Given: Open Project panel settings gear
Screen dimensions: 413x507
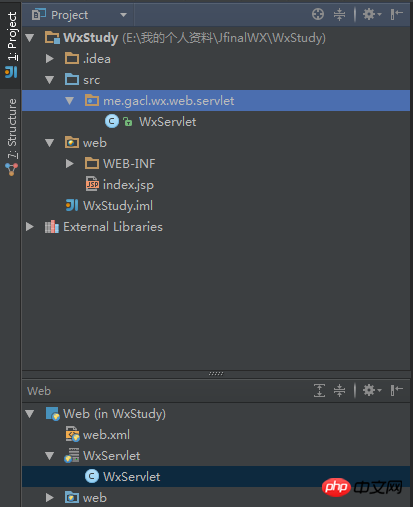Looking at the screenshot, I should click(371, 14).
